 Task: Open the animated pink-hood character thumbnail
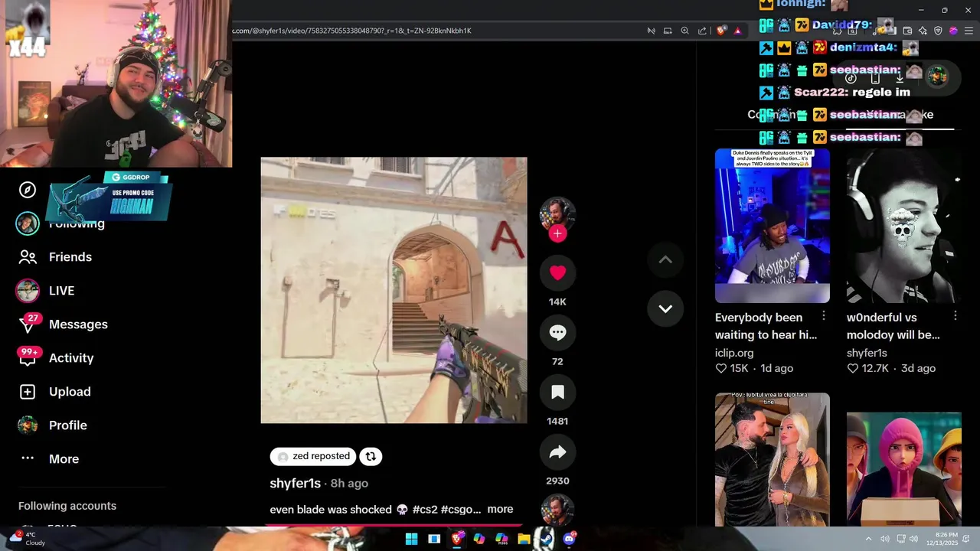click(904, 468)
